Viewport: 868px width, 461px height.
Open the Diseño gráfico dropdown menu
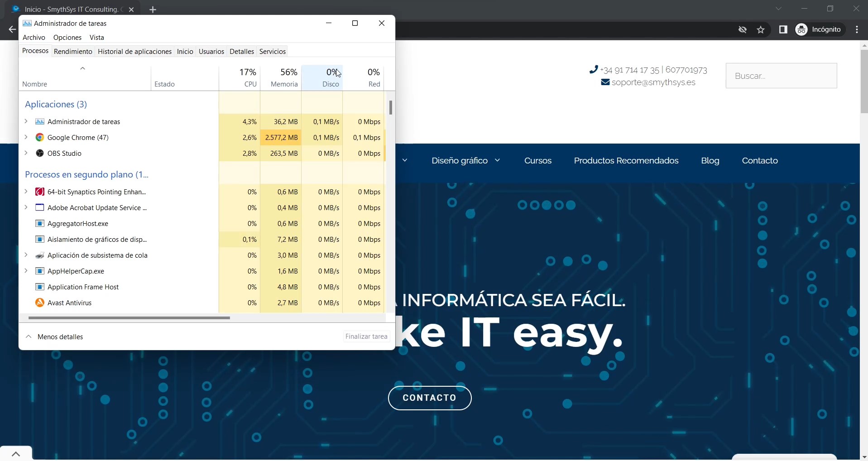[x=465, y=161]
